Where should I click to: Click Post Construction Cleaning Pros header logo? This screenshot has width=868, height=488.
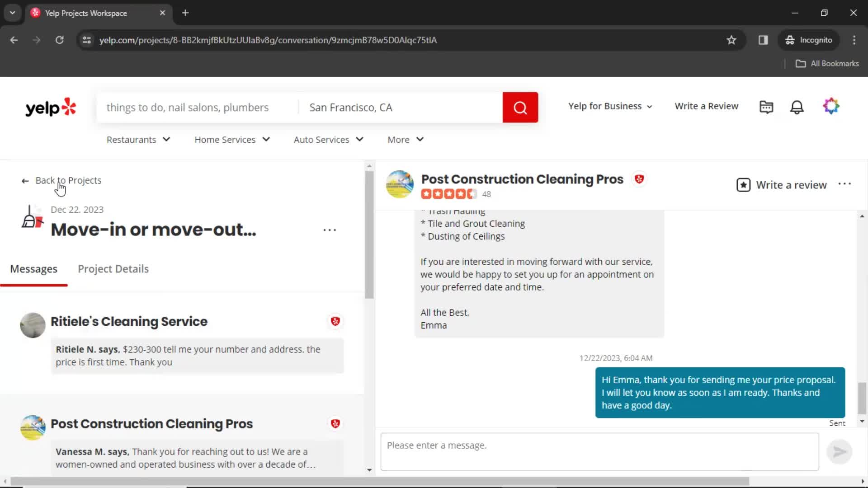click(x=400, y=184)
